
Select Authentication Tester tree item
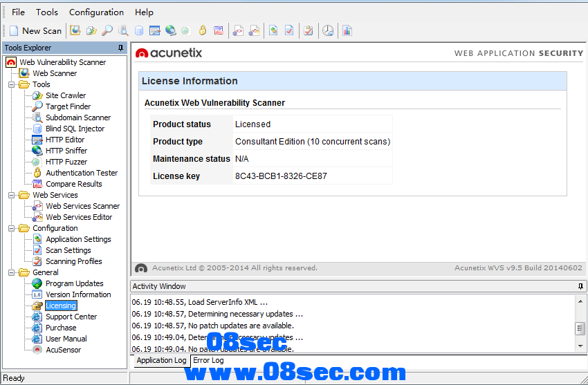pyautogui.click(x=82, y=173)
